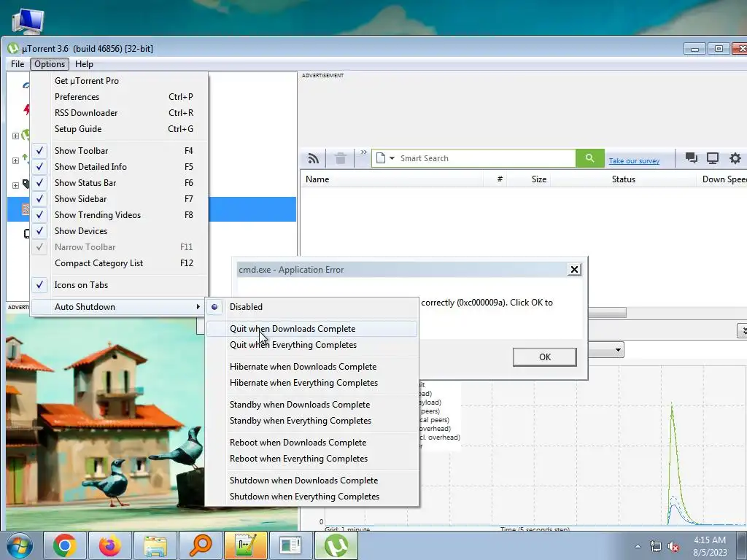Select Quit when Everything Completes
This screenshot has width=747, height=560.
pyautogui.click(x=312, y=345)
